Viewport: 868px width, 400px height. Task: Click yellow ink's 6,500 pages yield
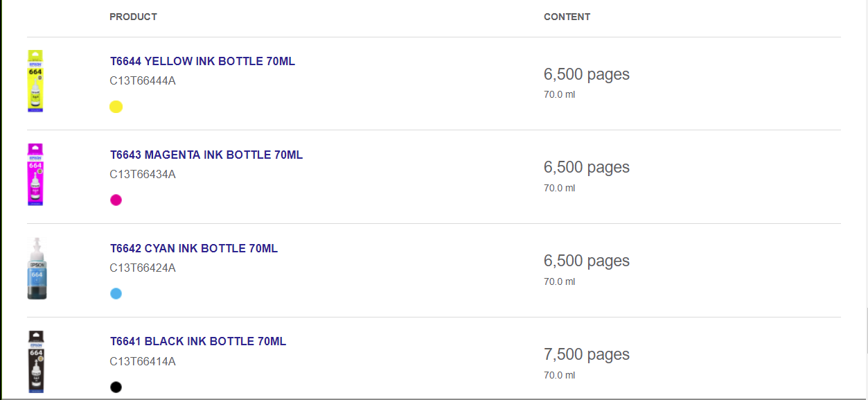[x=587, y=74]
